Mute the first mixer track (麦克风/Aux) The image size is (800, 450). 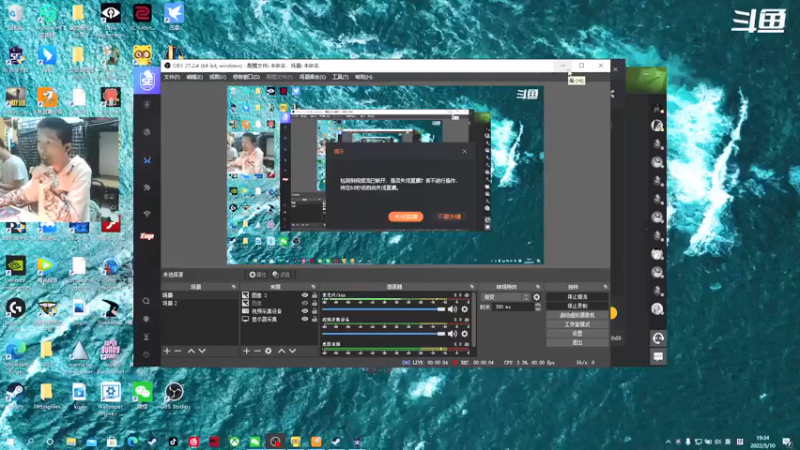pos(453,309)
